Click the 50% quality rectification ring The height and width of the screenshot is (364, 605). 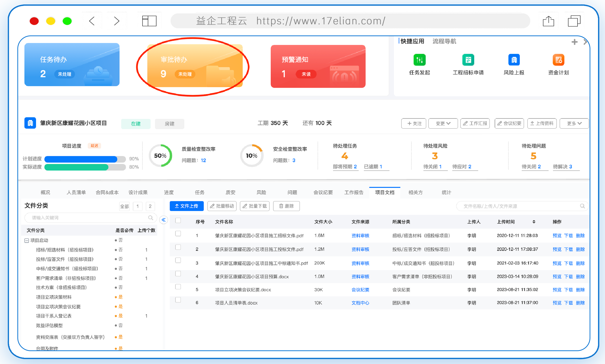160,156
